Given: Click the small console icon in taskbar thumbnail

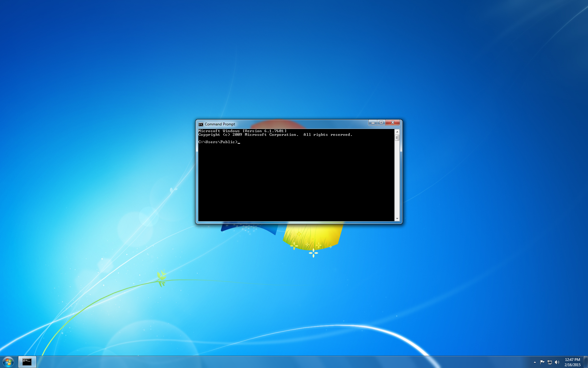Looking at the screenshot, I should (x=27, y=361).
